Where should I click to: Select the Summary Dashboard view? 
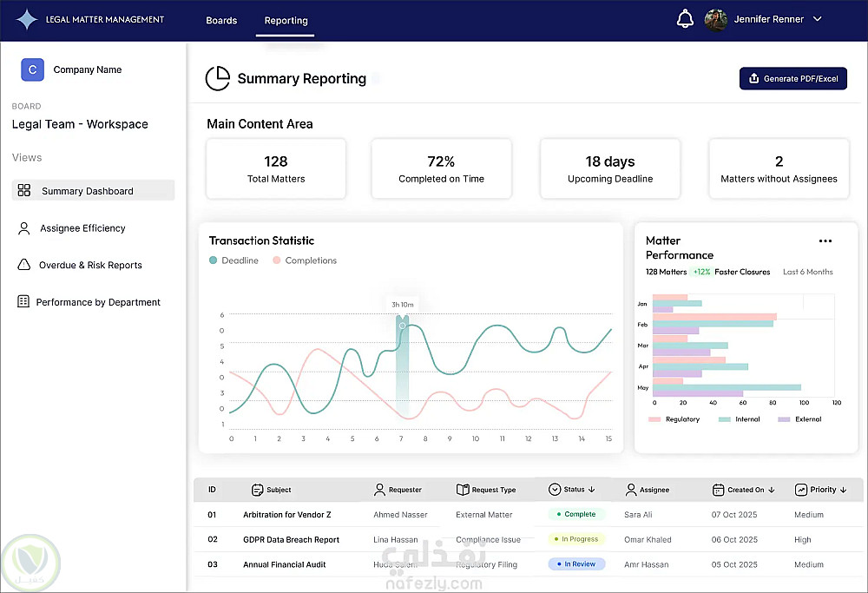pos(93,190)
